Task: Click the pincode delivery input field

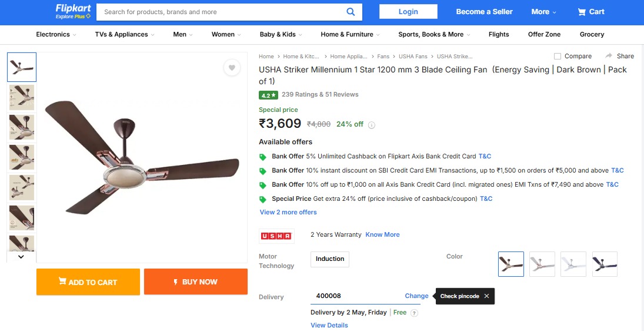Action: click(356, 296)
